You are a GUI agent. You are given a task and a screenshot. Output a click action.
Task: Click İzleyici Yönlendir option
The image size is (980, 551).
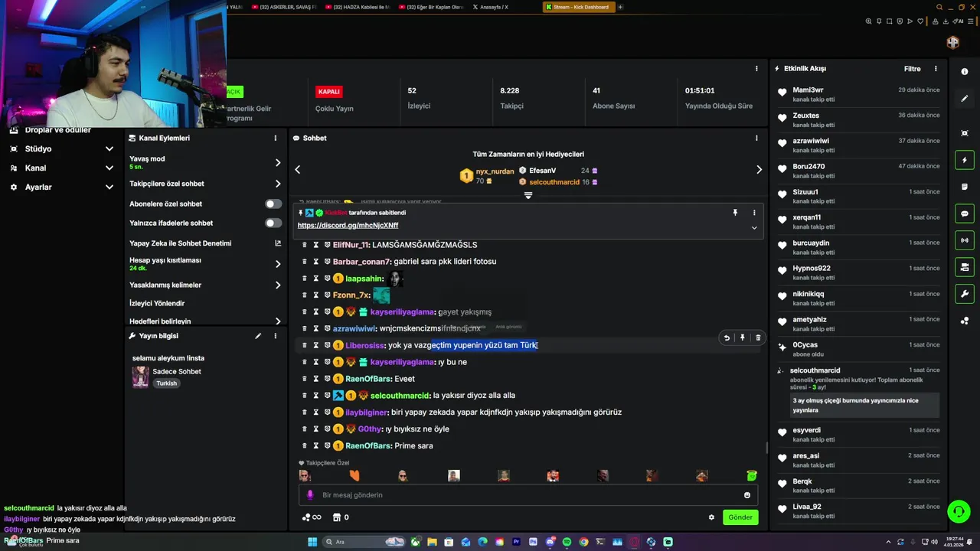(157, 304)
